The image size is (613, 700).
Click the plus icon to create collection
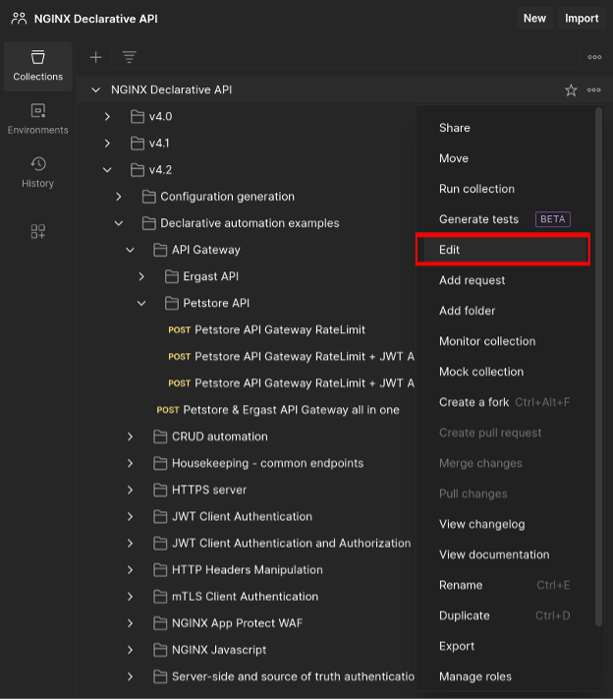pyautogui.click(x=96, y=57)
